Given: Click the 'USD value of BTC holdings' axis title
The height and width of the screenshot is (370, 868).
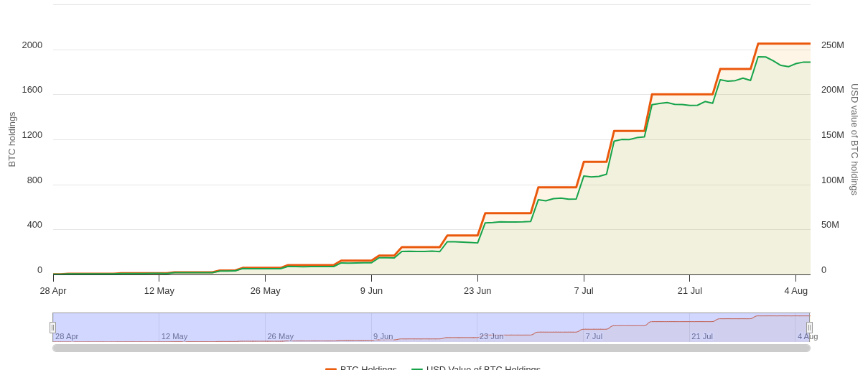Looking at the screenshot, I should coord(854,139).
